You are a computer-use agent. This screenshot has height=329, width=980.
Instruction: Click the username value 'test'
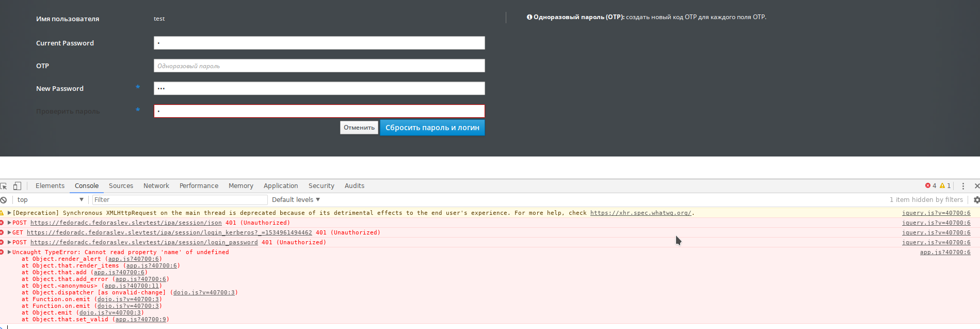[x=159, y=19]
